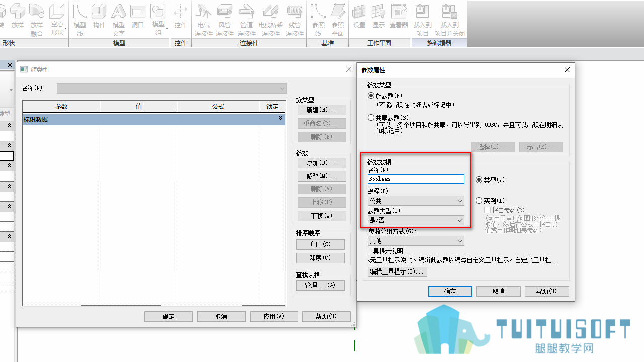Click 载入到项目 load into project
Image resolution: width=644 pixels, height=362 pixels.
423,19
